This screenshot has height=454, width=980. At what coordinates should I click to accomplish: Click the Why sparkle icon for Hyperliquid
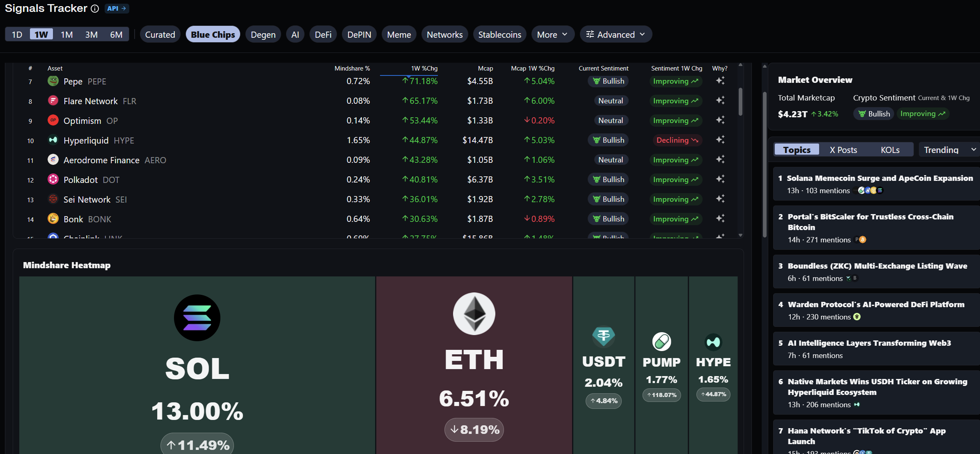[x=720, y=140]
